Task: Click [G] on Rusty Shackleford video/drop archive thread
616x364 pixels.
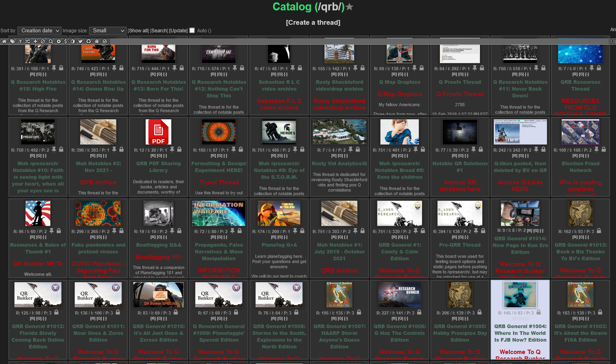Action: (x=339, y=74)
